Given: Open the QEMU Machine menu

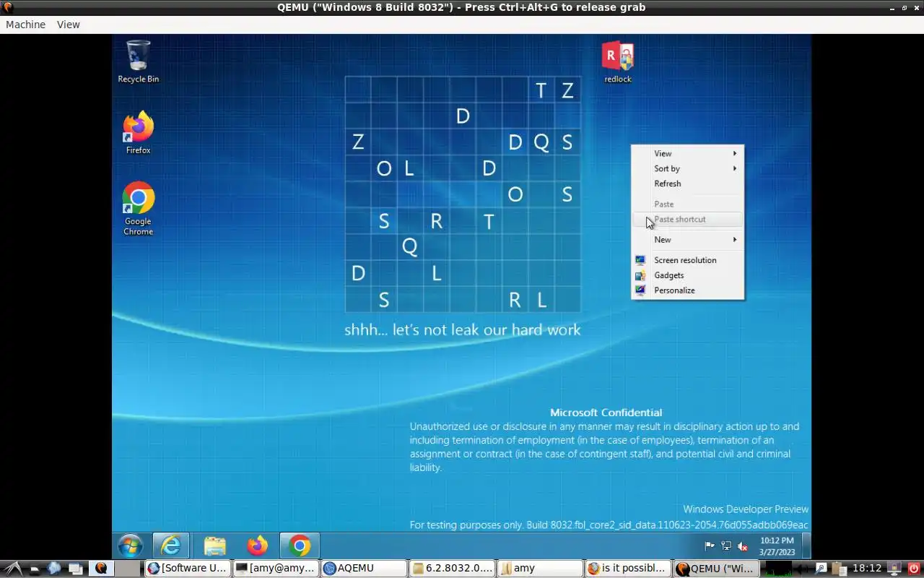Looking at the screenshot, I should point(25,25).
